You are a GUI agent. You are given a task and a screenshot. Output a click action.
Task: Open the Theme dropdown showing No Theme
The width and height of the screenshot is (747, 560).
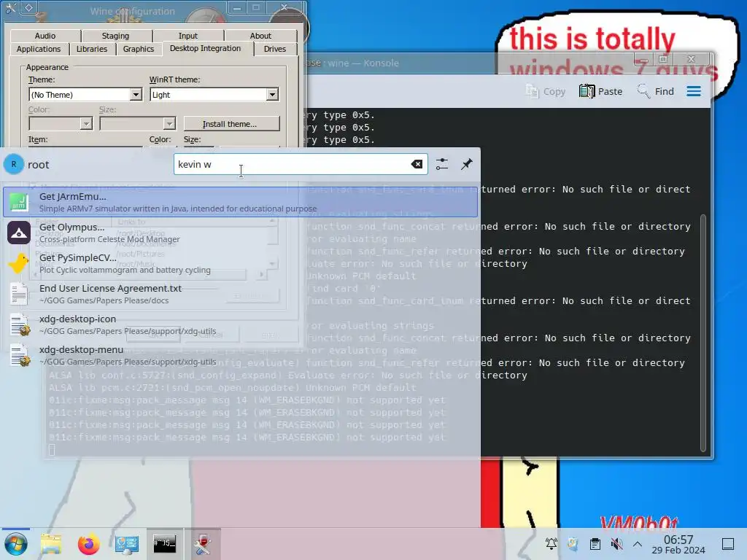85,94
